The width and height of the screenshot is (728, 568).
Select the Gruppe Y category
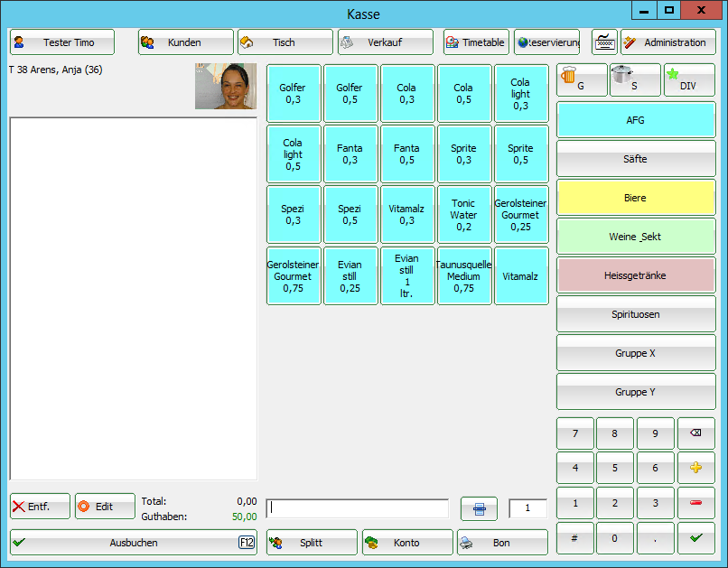pyautogui.click(x=636, y=392)
